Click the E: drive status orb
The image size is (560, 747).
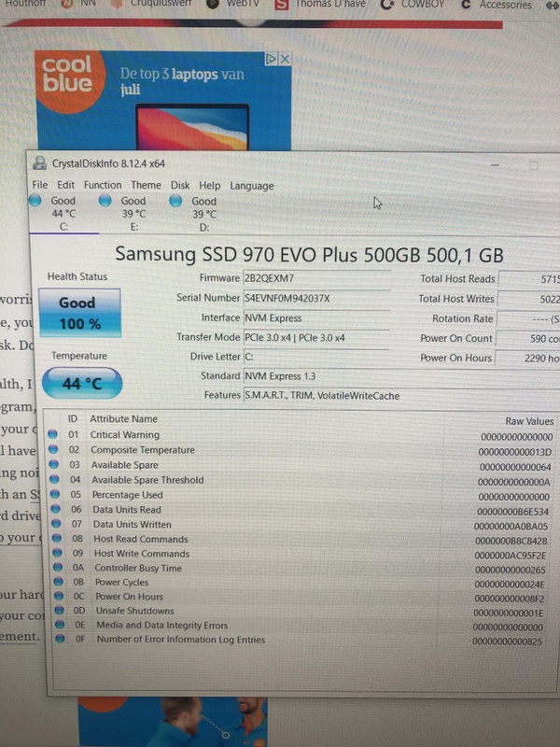point(105,201)
